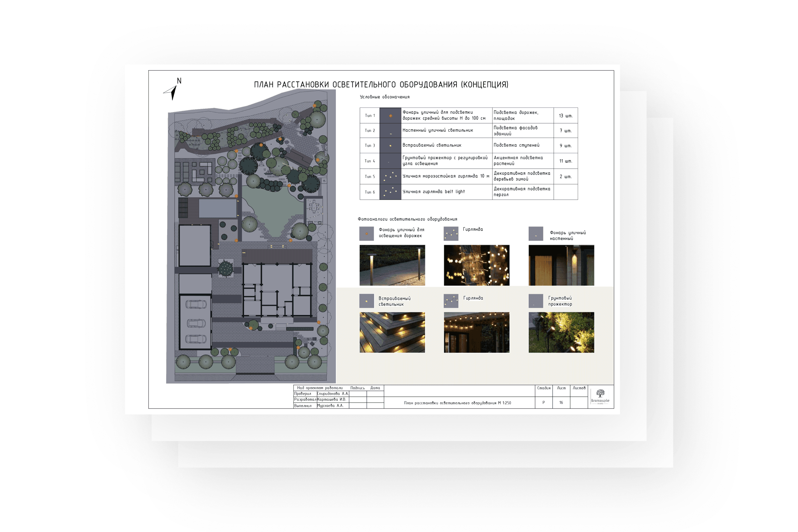798x532 pixels.
Task: Open the ground spotlight shrub photo
Action: click(x=561, y=332)
